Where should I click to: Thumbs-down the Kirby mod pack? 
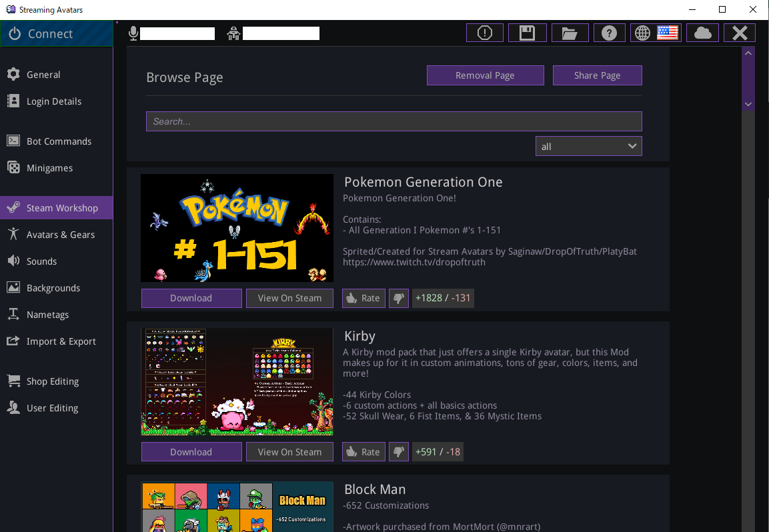coord(398,451)
